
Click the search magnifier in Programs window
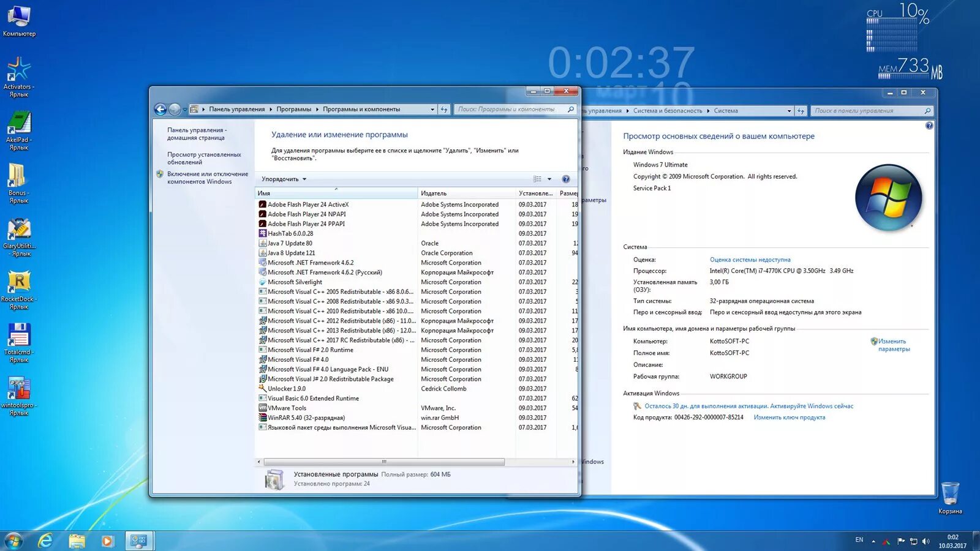tap(571, 110)
